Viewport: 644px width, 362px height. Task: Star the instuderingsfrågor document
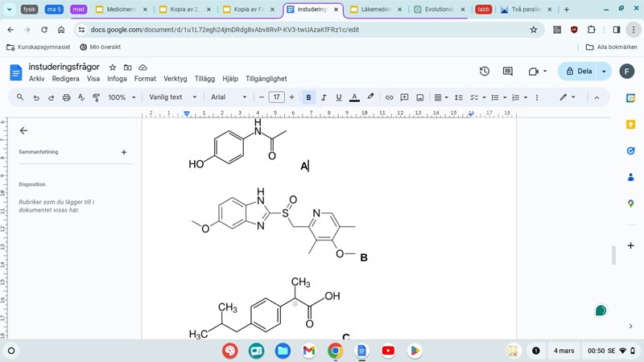(x=113, y=68)
